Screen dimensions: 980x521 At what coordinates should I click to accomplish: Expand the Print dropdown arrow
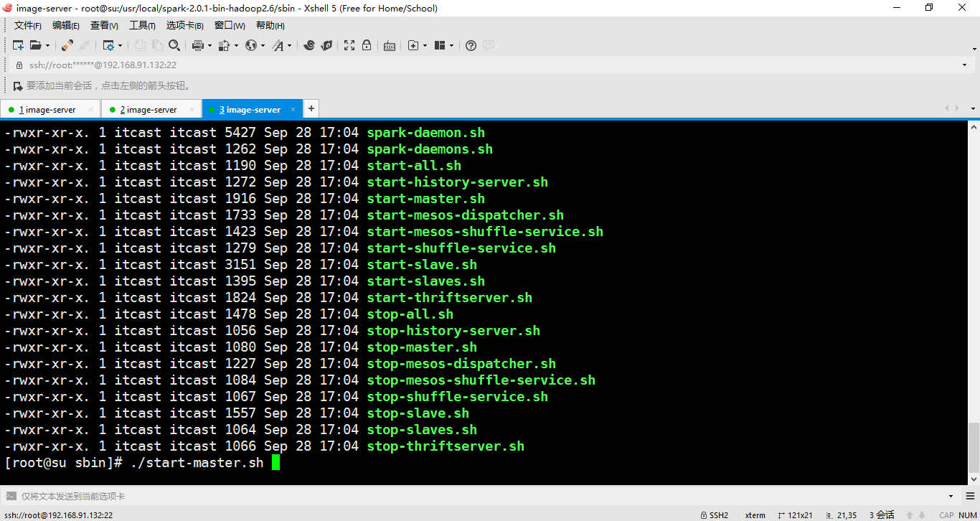tap(209, 45)
